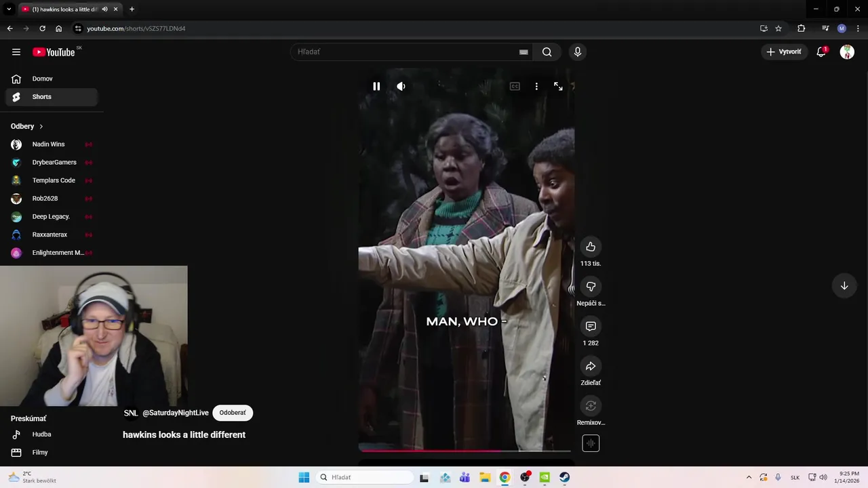Open the browser home page
Screen dimensions: 868x488
[59, 28]
